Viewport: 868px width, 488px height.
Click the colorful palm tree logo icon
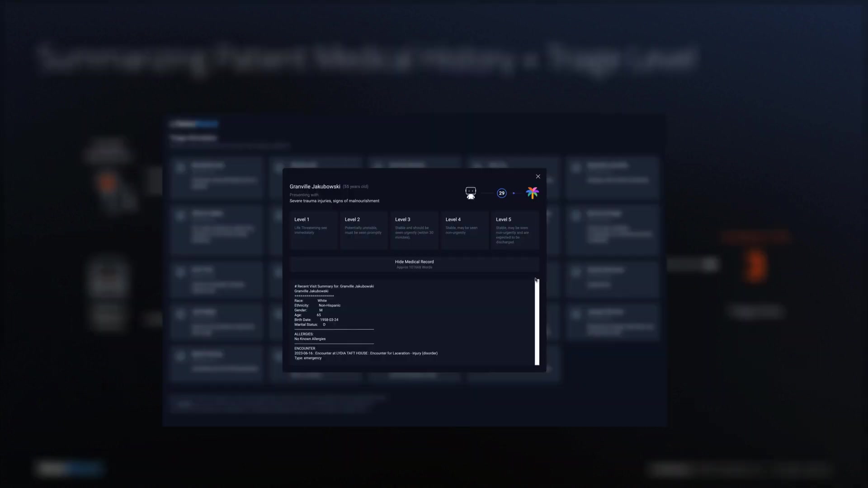pos(532,193)
